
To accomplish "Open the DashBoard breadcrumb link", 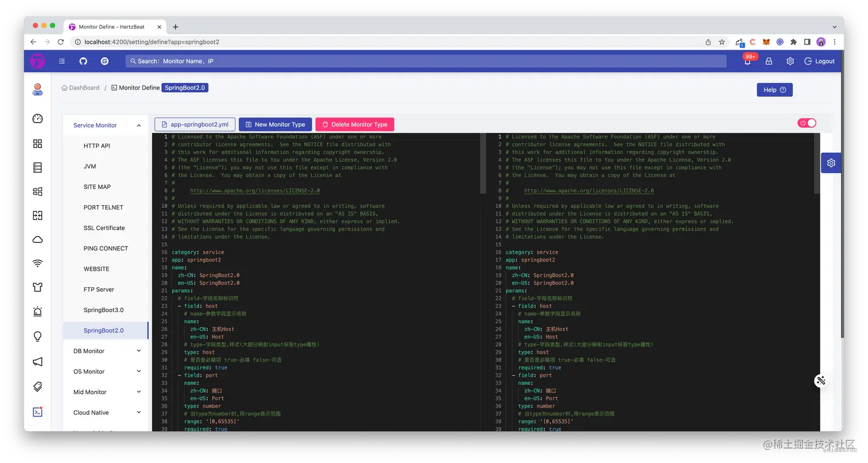I will click(x=84, y=87).
